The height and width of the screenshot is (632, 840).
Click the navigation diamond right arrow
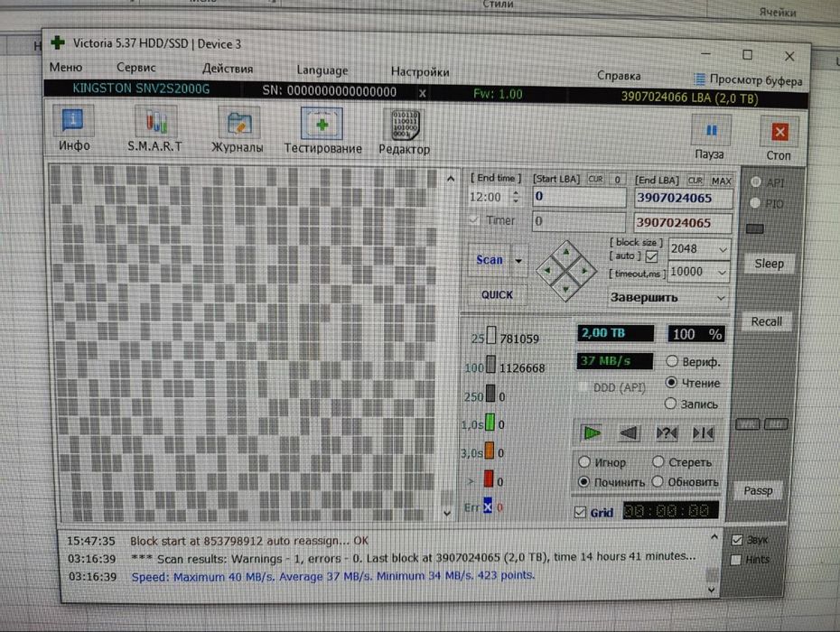tap(583, 271)
